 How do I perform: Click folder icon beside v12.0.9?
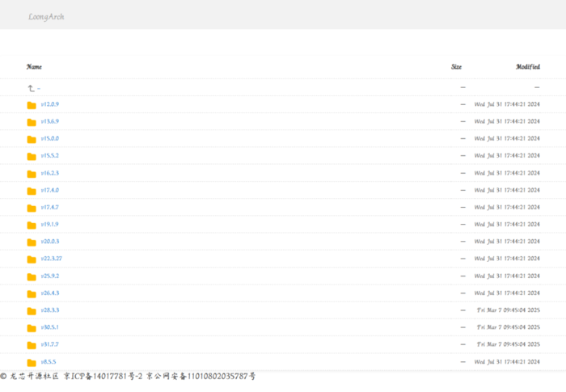pos(32,105)
